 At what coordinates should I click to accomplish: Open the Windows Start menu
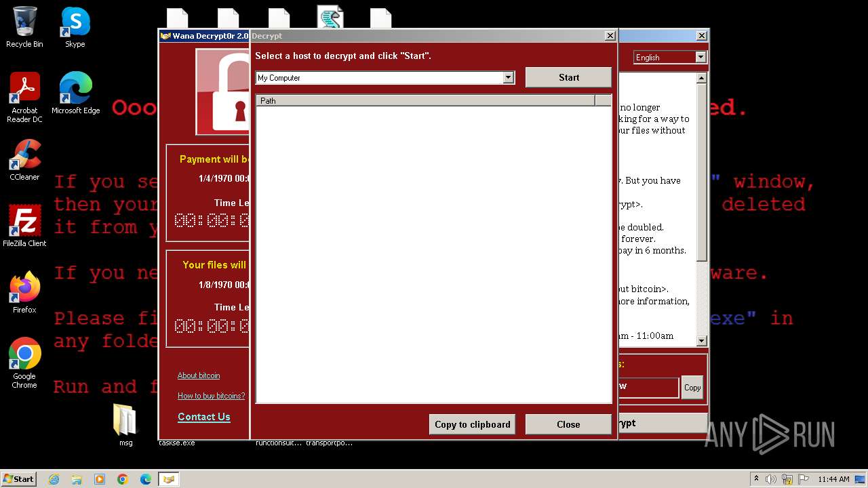(18, 479)
